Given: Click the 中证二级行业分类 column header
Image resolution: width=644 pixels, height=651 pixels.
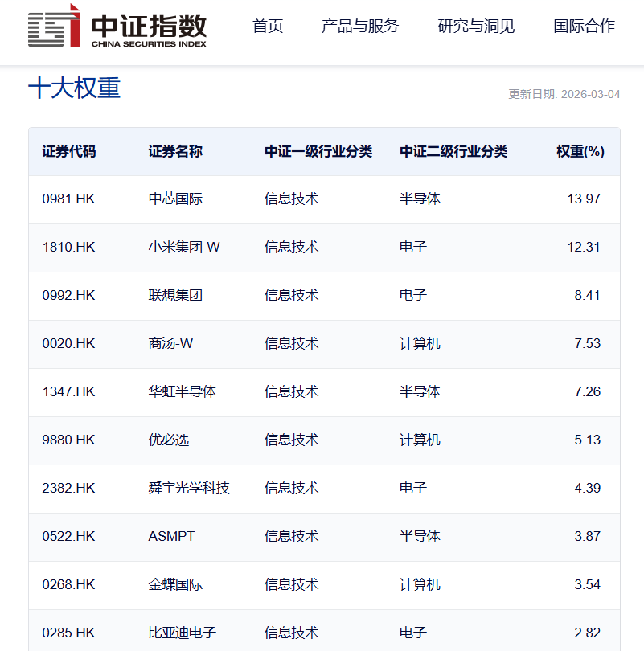Looking at the screenshot, I should point(453,152).
